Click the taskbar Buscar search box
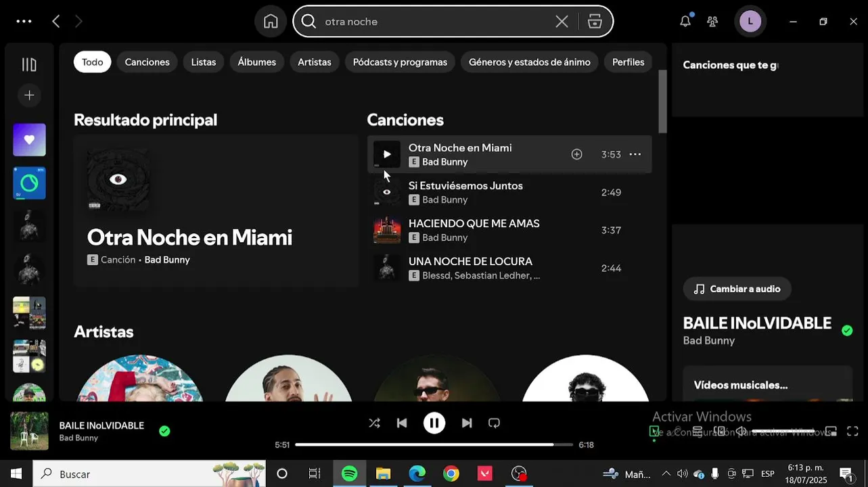 [x=149, y=474]
